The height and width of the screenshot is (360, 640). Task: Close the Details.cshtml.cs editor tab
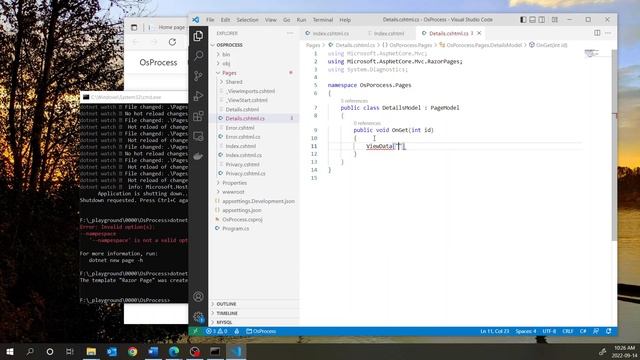point(479,33)
